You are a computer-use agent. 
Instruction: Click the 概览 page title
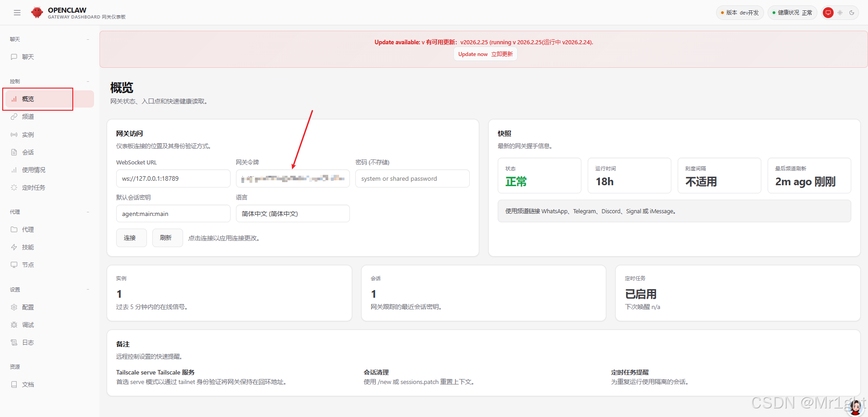[x=122, y=88]
